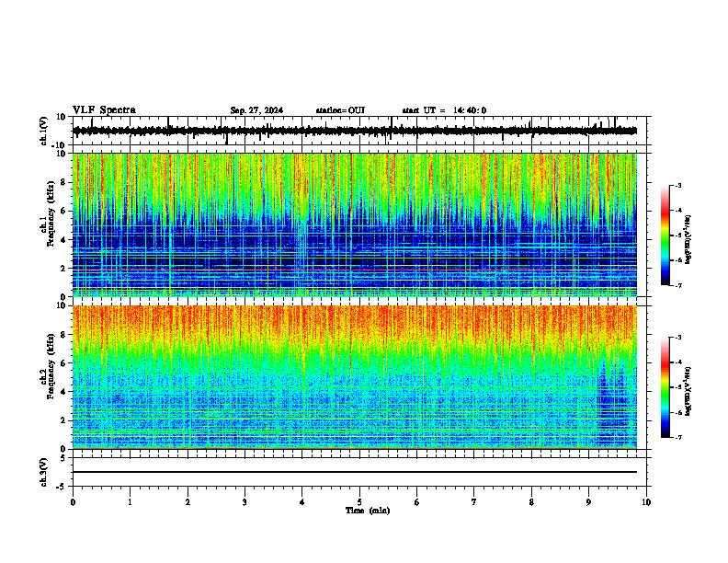The height and width of the screenshot is (563, 728).
Task: Click the "8" kHz tick on ch.1 spectrogram
Action: click(x=64, y=182)
